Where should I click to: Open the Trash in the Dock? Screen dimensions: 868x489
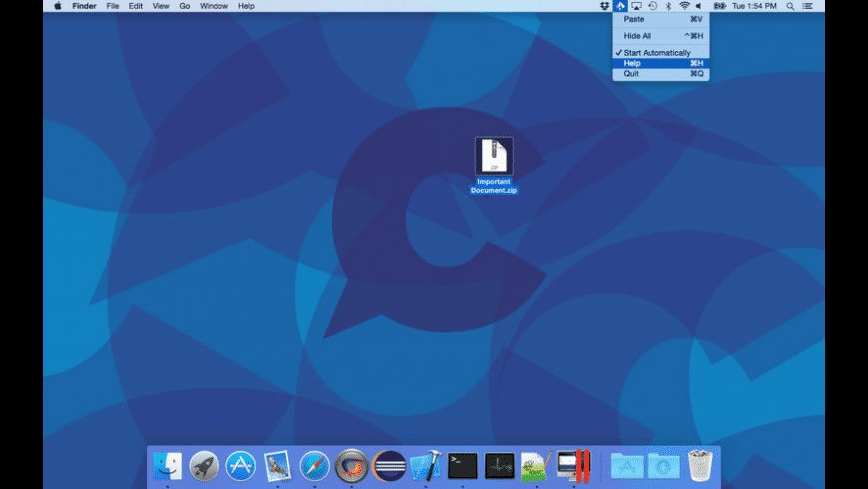coord(700,466)
